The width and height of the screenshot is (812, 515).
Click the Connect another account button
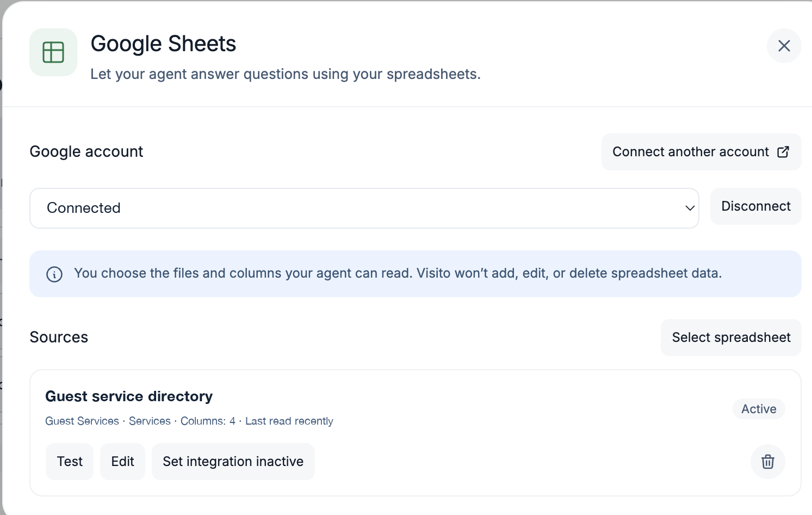click(x=701, y=152)
